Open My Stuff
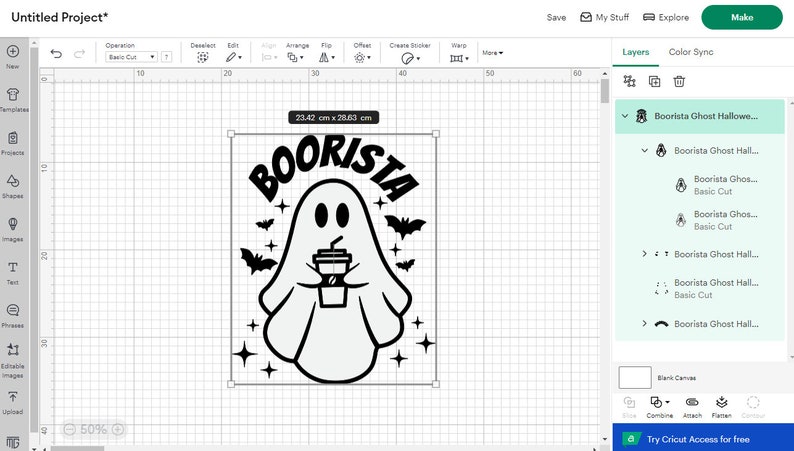Viewport: 794px width, 451px height. [605, 17]
